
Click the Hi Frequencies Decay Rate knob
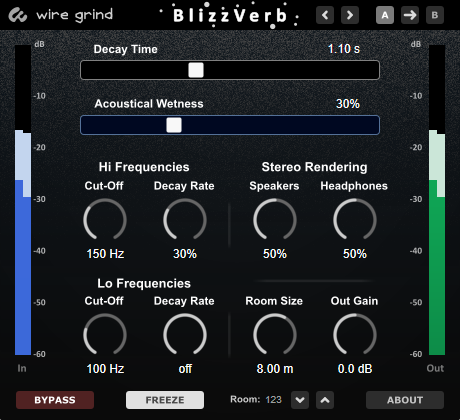pos(185,219)
